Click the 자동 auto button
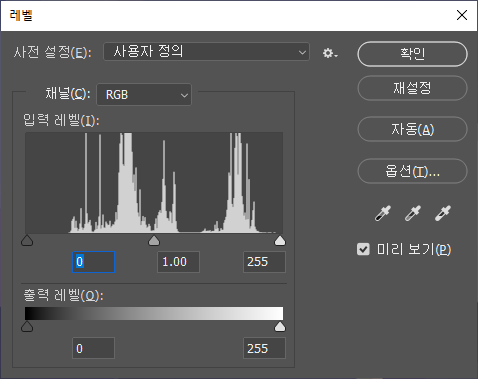 pos(412,129)
